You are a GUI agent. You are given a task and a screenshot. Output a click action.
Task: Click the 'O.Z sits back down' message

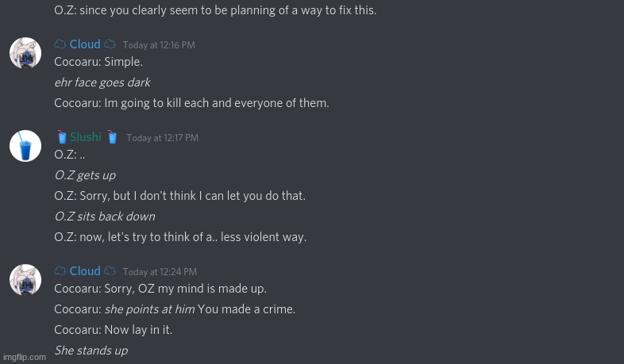point(104,216)
